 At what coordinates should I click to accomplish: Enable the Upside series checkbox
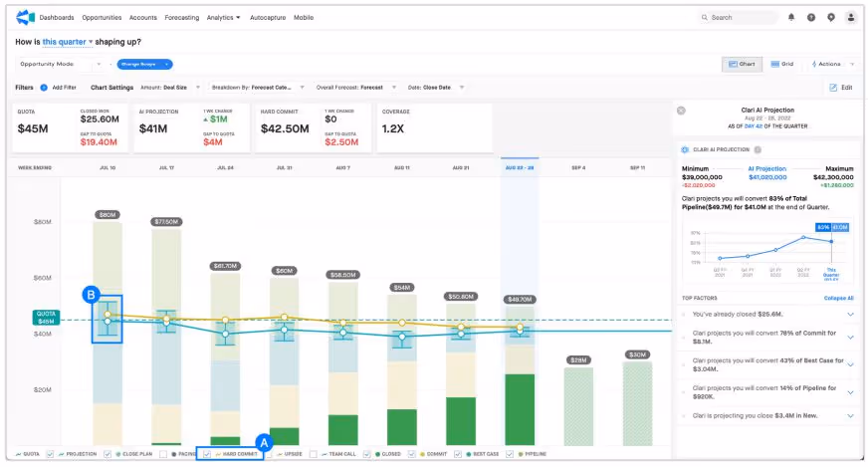[269, 454]
